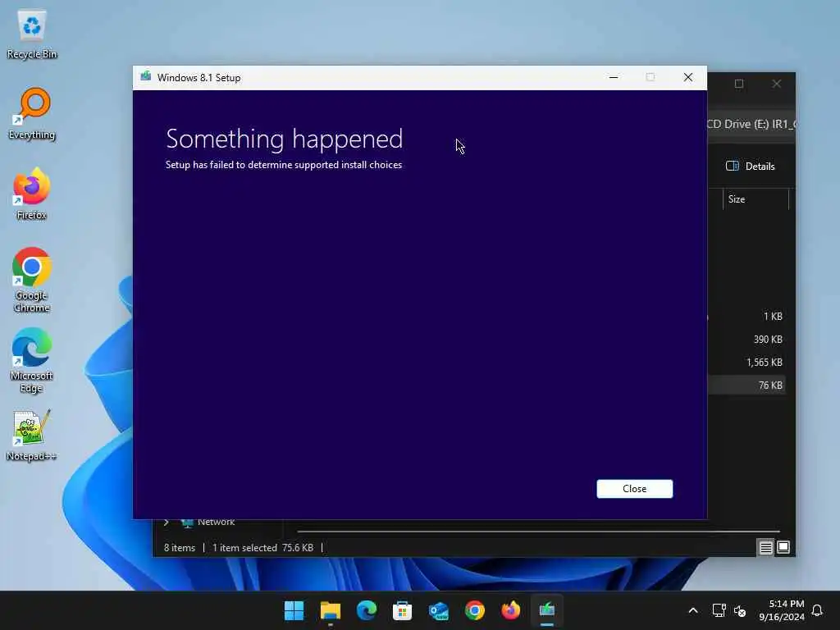Click the horizontal scrollbar in File Explorer
The width and height of the screenshot is (840, 630).
point(538,532)
